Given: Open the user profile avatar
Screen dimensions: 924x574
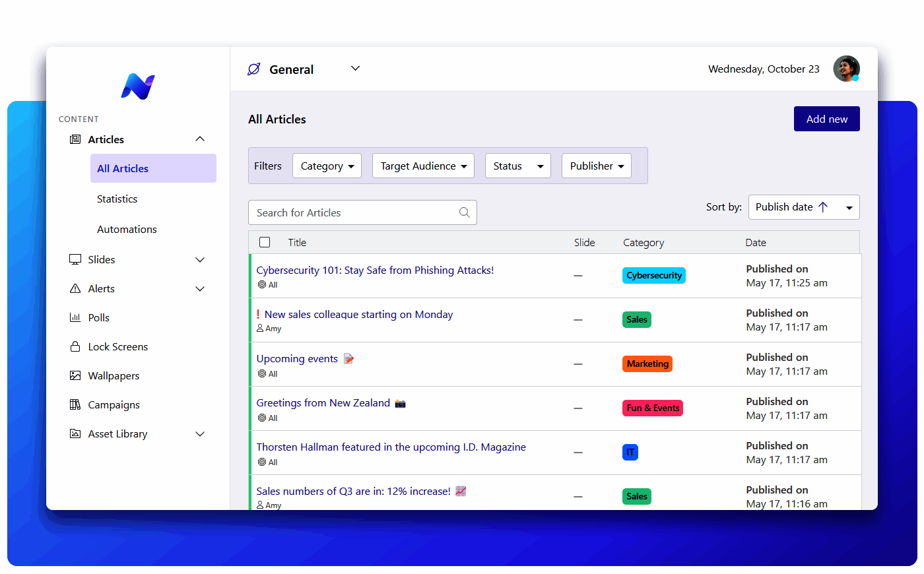Looking at the screenshot, I should tap(845, 69).
